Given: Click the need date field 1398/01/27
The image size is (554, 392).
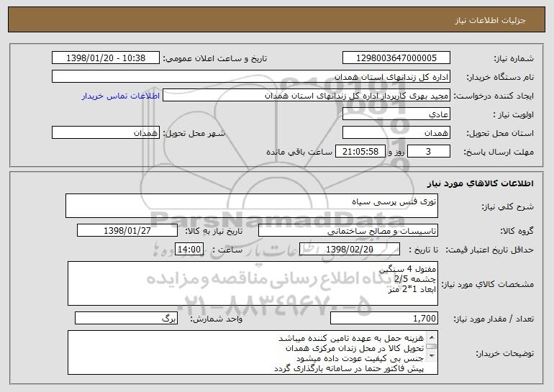Looking at the screenshot, I should point(127,231).
